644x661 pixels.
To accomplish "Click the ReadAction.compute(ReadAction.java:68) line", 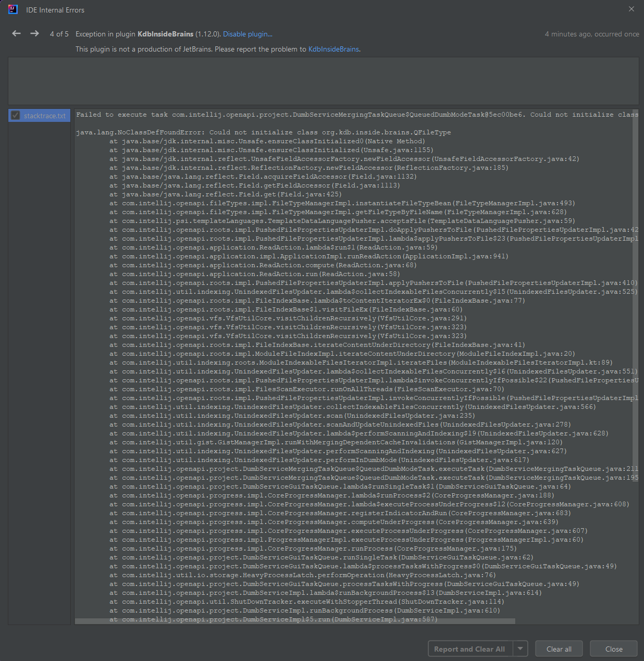I will [263, 265].
